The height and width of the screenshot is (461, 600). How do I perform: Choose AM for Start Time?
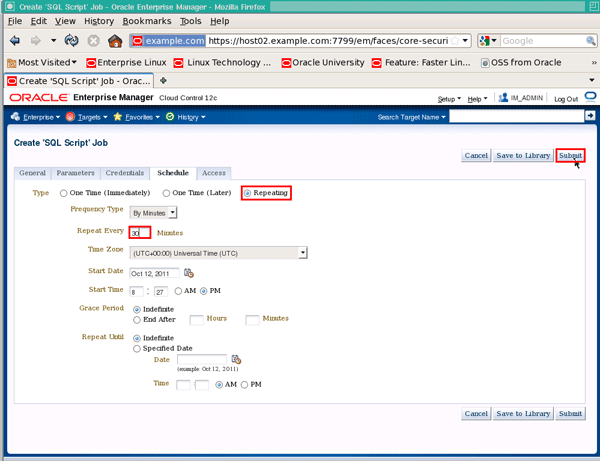[178, 291]
